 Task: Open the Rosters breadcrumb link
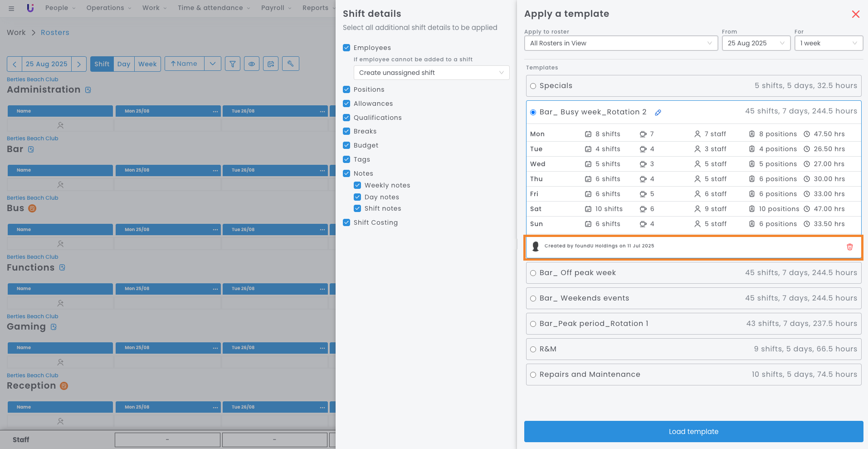click(55, 33)
